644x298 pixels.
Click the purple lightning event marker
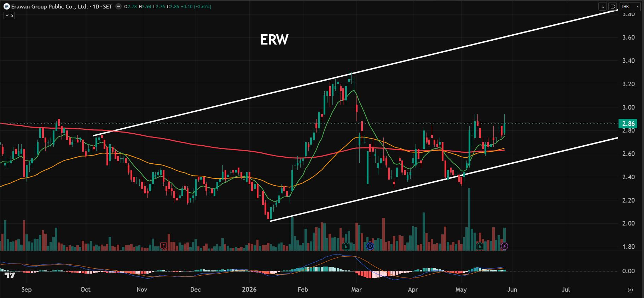(505, 246)
